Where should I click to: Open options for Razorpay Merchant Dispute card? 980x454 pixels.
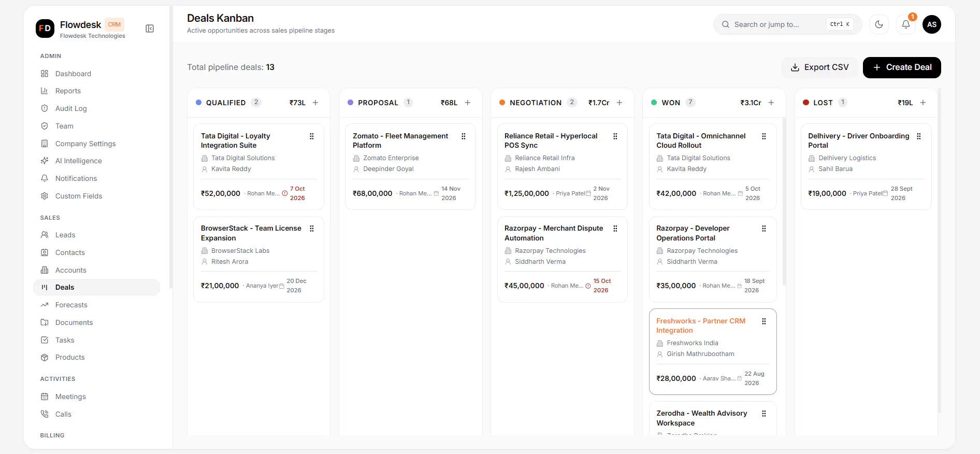point(615,229)
